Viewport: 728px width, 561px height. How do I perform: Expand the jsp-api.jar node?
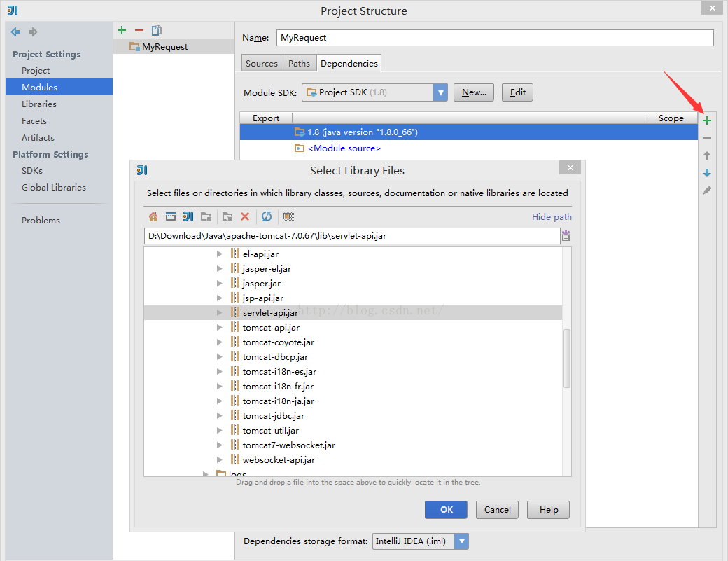click(x=219, y=298)
